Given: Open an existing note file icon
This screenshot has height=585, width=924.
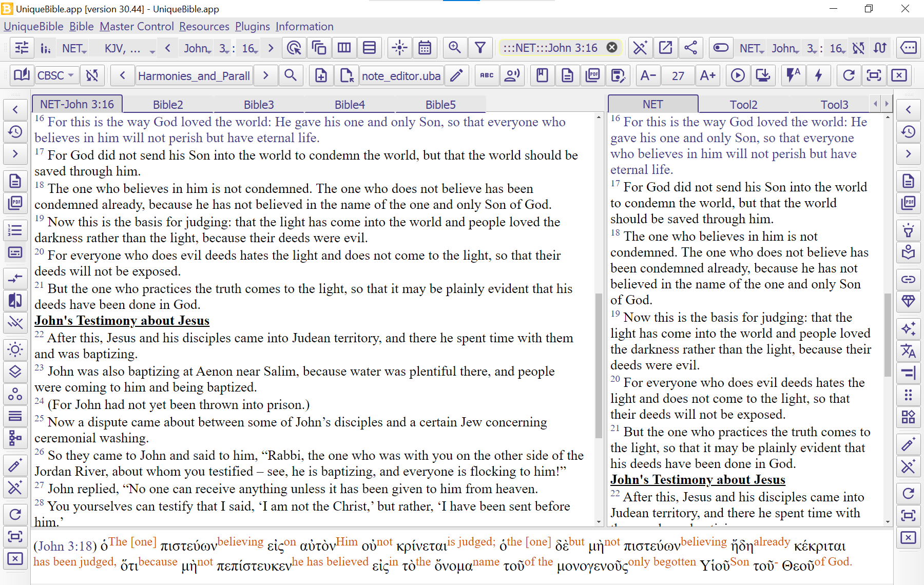Looking at the screenshot, I should [346, 75].
